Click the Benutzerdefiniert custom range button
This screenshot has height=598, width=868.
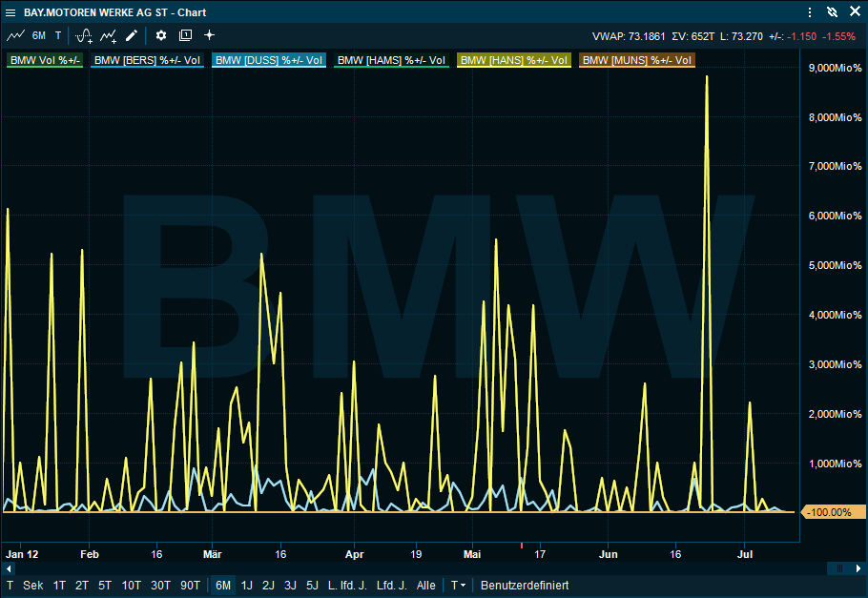click(x=525, y=585)
